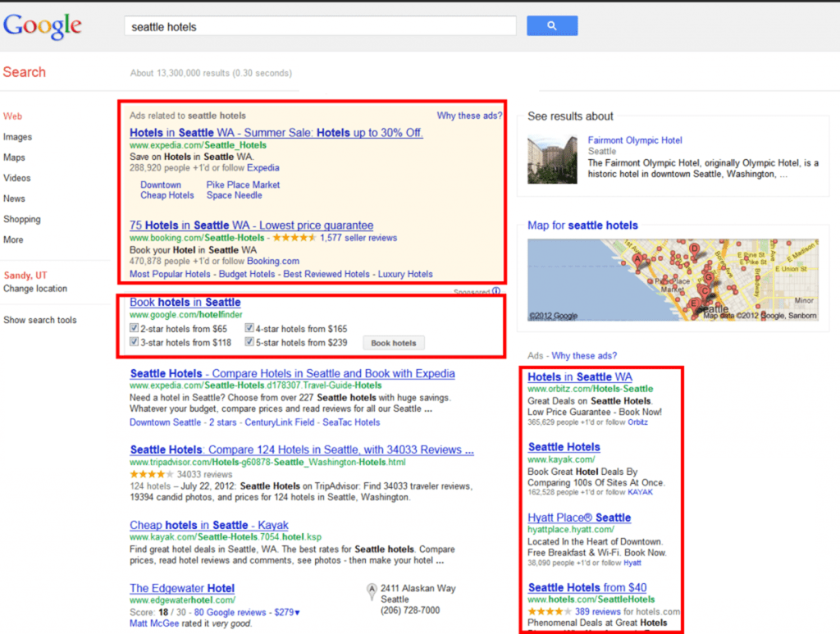Image resolution: width=840 pixels, height=634 pixels.
Task: Open Book hotels in Seattle hotel finder link
Action: [x=185, y=302]
